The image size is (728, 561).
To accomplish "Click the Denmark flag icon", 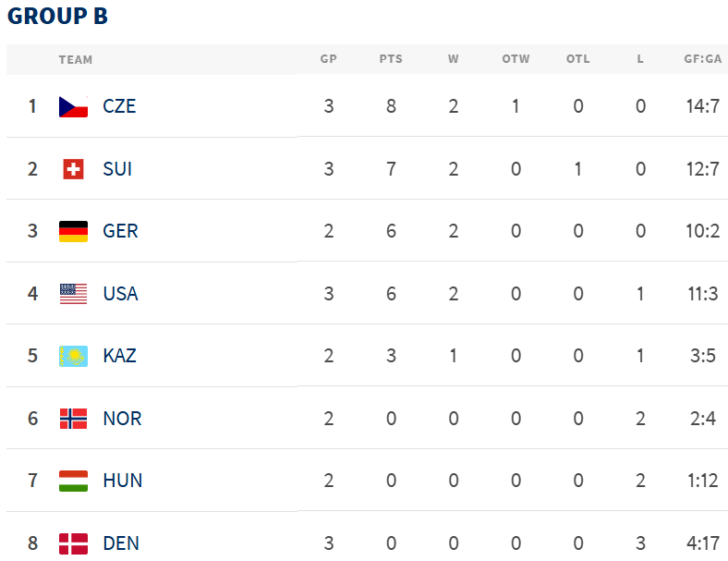I will click(x=73, y=543).
